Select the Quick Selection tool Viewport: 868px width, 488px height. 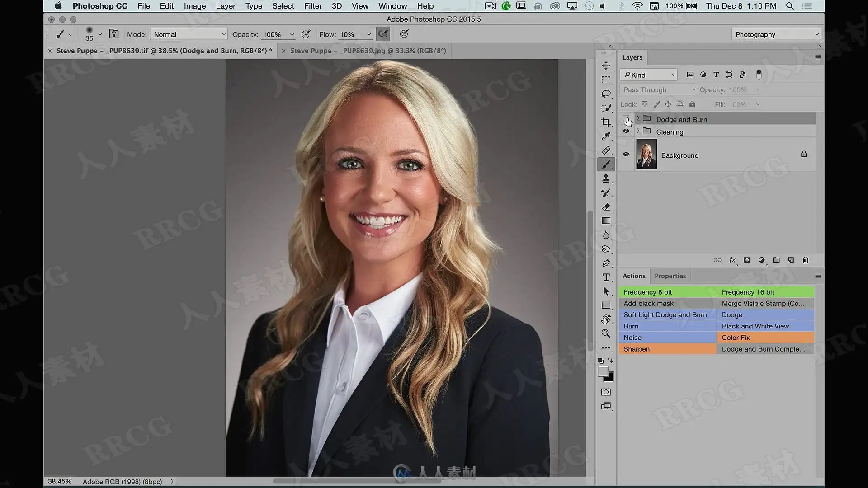coord(606,108)
